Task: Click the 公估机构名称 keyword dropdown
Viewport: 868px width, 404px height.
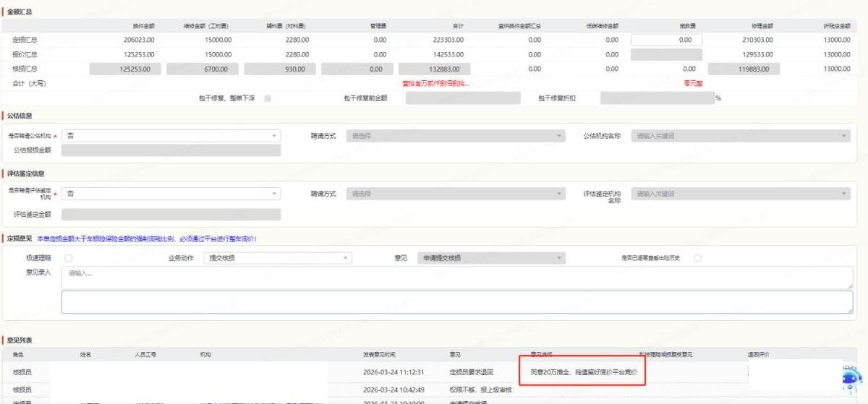Action: (x=741, y=135)
